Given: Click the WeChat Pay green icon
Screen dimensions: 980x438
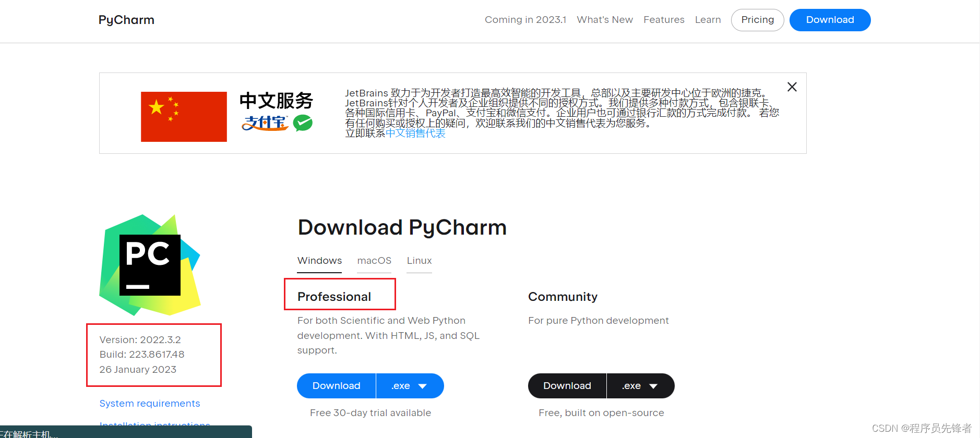Looking at the screenshot, I should (x=303, y=123).
